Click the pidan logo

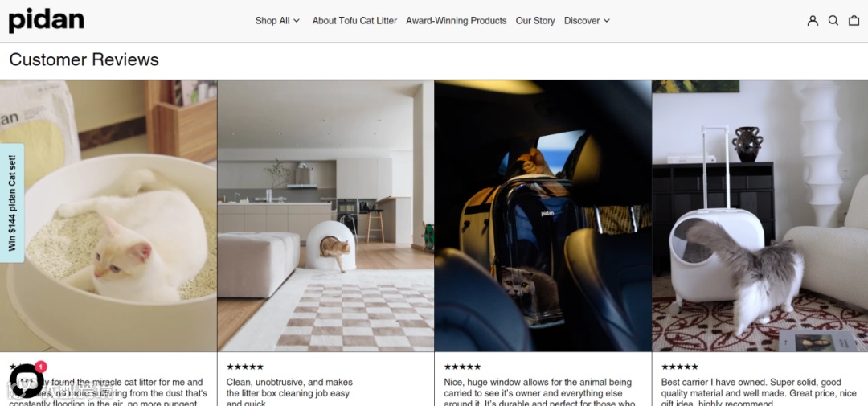[x=47, y=20]
